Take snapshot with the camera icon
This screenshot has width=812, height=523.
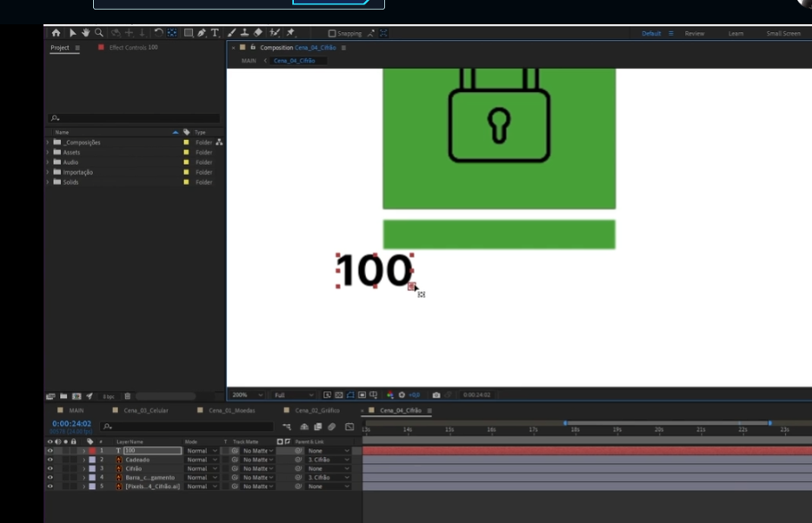click(x=436, y=394)
